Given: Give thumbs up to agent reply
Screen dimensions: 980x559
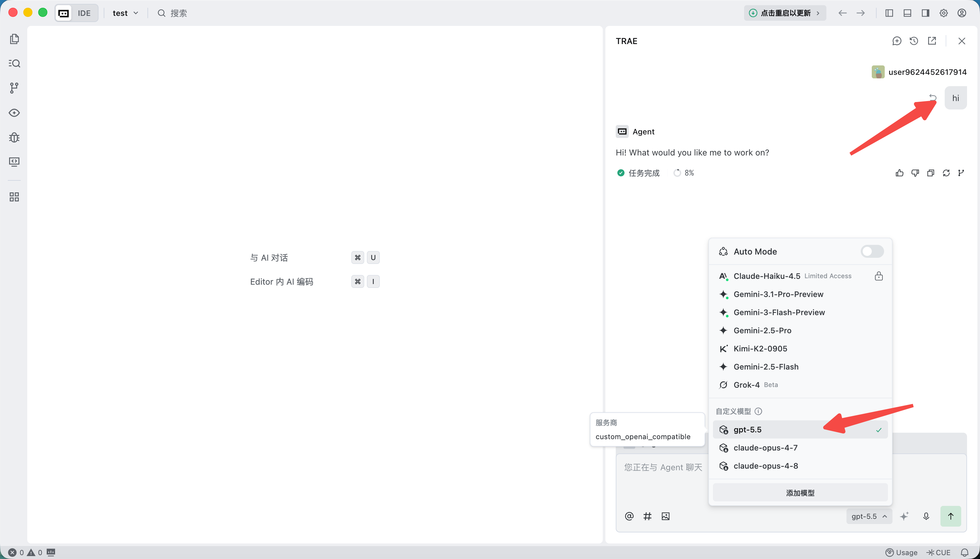Looking at the screenshot, I should tap(899, 173).
